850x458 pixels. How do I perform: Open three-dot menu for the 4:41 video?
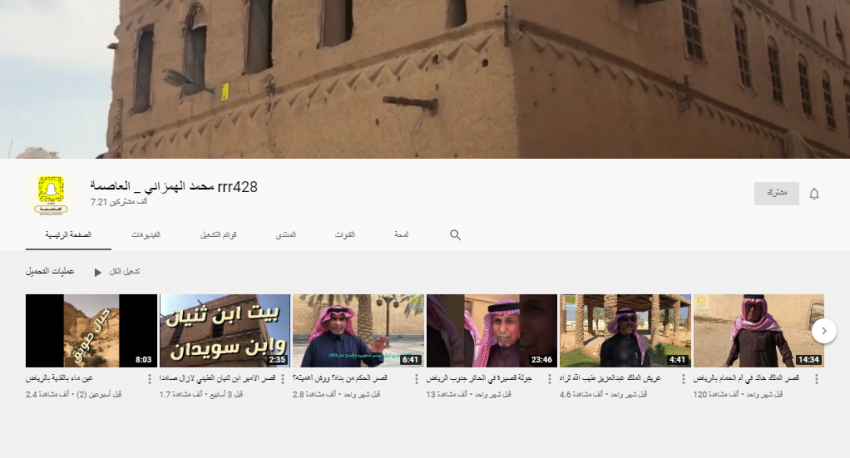pos(684,380)
